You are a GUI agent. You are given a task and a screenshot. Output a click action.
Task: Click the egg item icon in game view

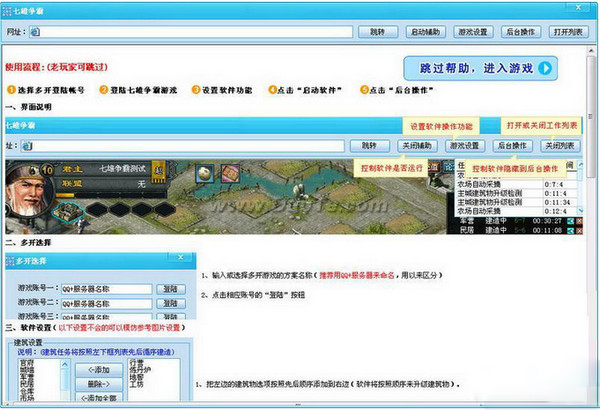tap(205, 174)
